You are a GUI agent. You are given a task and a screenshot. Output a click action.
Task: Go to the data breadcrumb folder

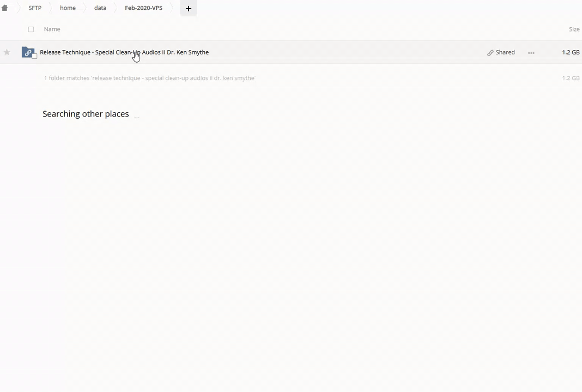[x=100, y=8]
